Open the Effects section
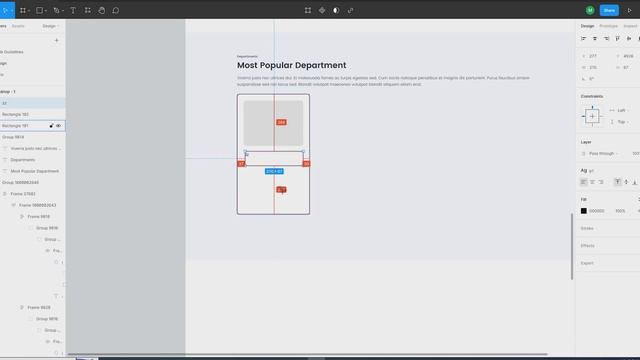The image size is (640, 360). tap(587, 246)
